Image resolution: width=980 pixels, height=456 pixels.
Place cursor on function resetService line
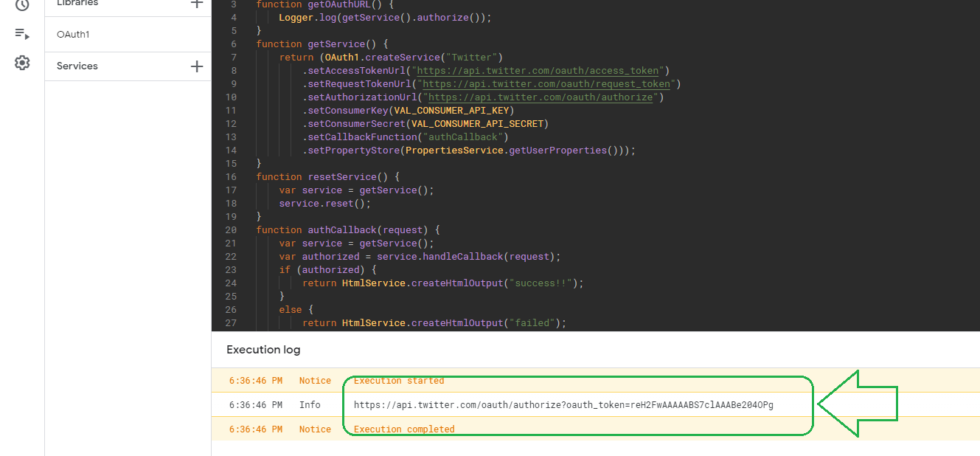pyautogui.click(x=329, y=177)
